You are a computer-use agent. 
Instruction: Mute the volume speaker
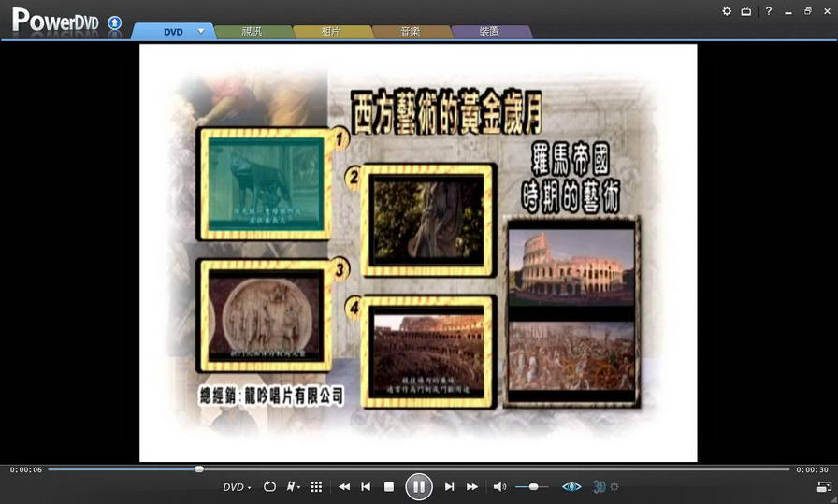click(499, 487)
